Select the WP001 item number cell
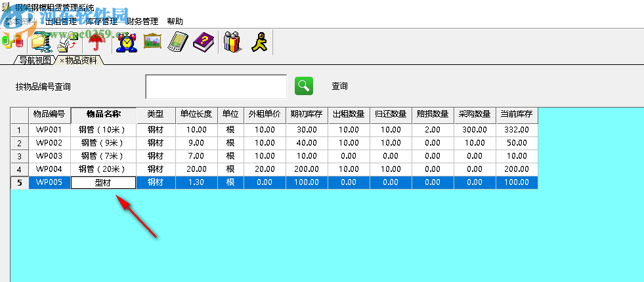 [49, 130]
